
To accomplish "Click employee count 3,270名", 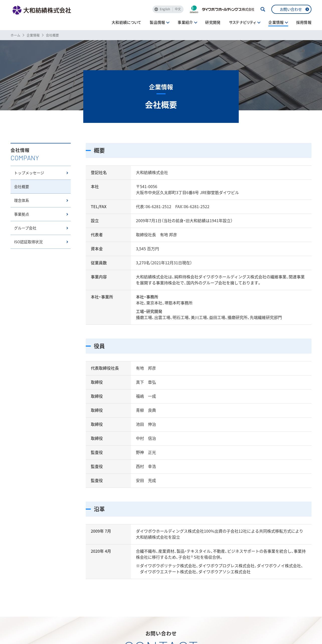I will [x=143, y=263].
